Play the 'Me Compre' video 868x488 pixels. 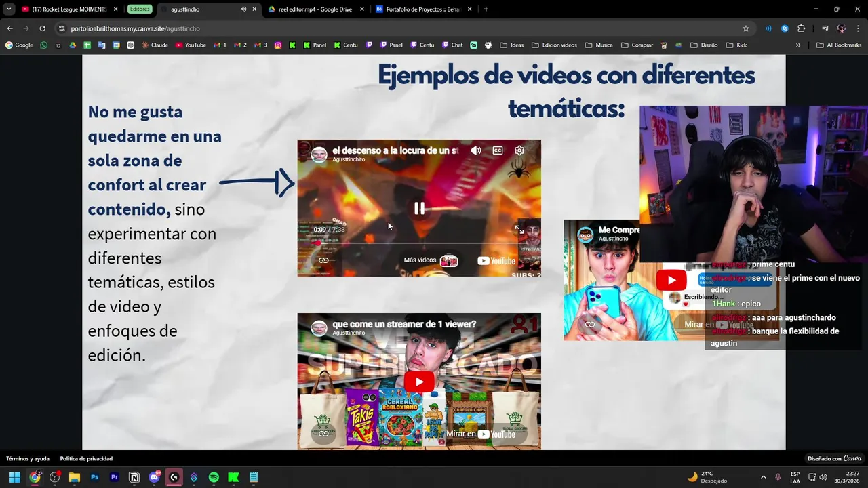(x=671, y=280)
